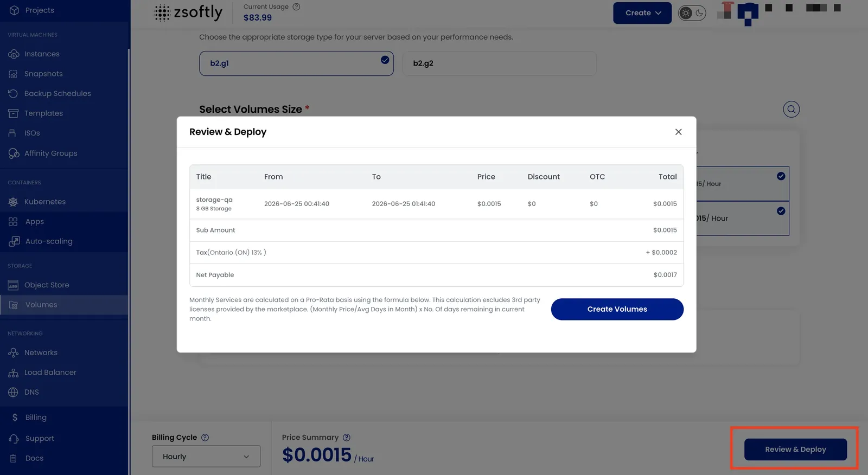This screenshot has height=475, width=868.
Task: Click the Backup Schedules icon
Action: click(x=14, y=93)
